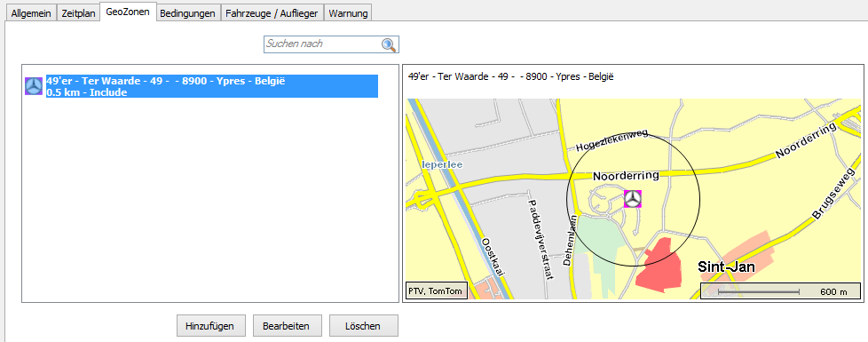
Task: Select the 49'er Ter Waarde geozone entry
Action: 212,86
